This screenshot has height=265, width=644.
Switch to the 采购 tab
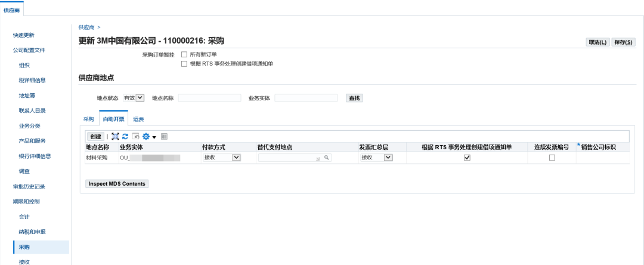pos(89,119)
